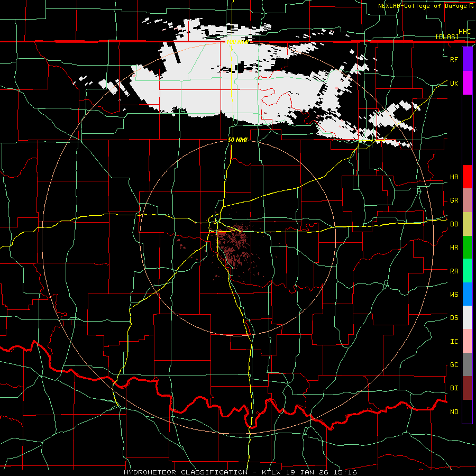Click the 'RF' legend label
476x476 pixels.
click(454, 59)
